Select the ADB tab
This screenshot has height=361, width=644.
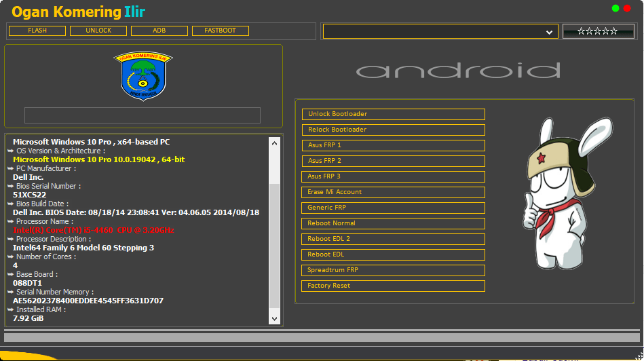click(159, 31)
